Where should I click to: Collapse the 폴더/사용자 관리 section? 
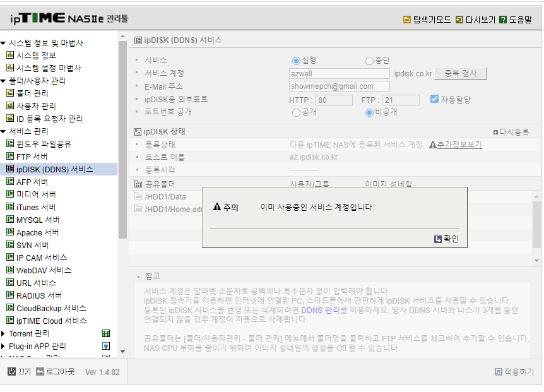pyautogui.click(x=3, y=81)
